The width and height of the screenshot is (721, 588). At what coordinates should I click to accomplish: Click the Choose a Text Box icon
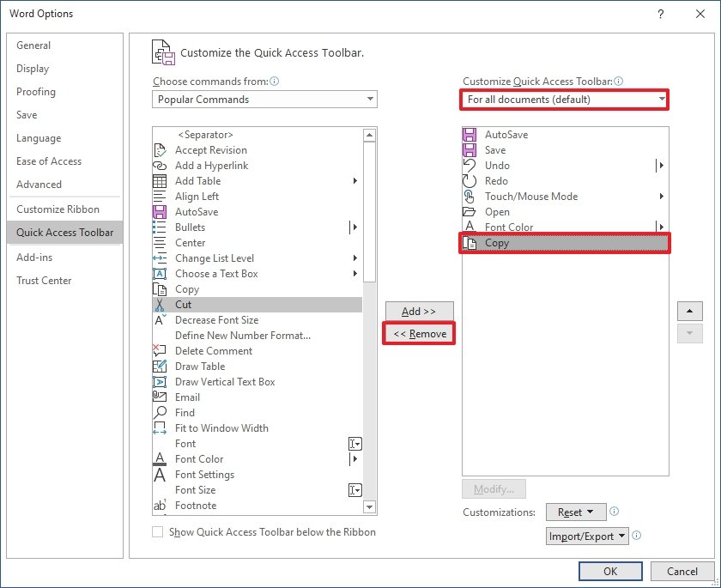click(160, 274)
